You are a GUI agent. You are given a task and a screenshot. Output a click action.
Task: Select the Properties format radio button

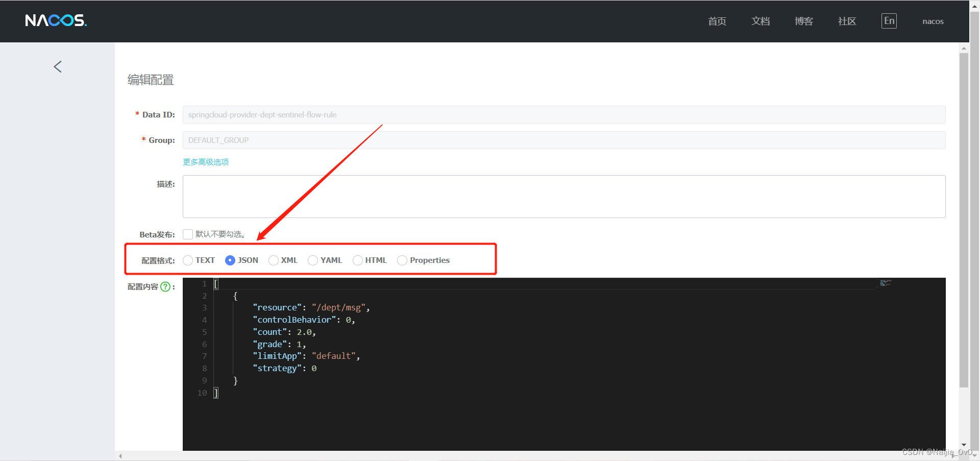click(402, 260)
